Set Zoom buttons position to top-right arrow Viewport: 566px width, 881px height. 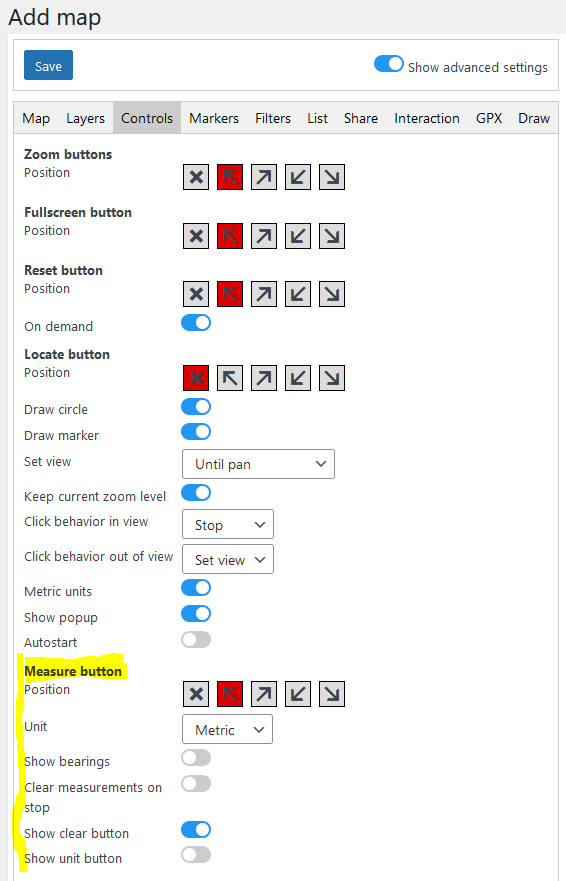point(264,178)
